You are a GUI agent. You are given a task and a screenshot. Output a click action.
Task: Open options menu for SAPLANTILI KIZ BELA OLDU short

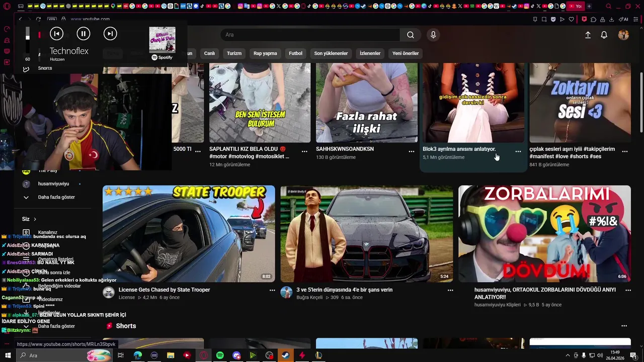[x=304, y=151]
